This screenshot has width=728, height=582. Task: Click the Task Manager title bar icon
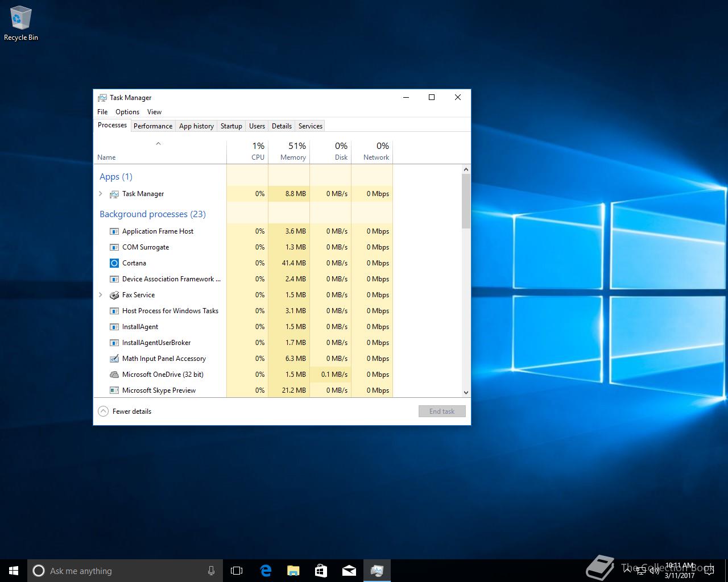[x=102, y=98]
